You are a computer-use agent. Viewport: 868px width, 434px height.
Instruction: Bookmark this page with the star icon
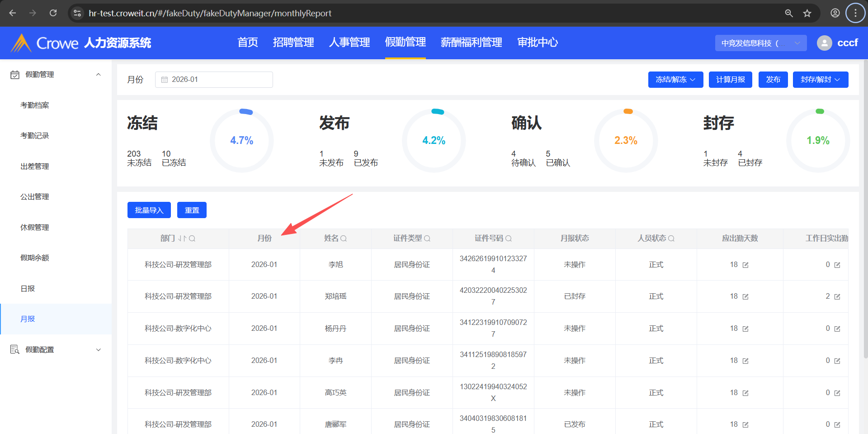[807, 13]
